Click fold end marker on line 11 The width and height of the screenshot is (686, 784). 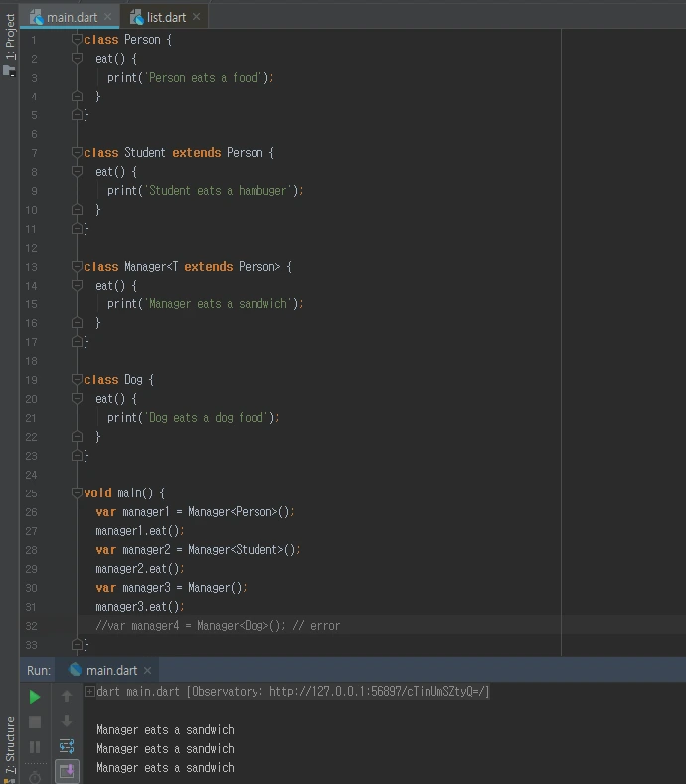coord(77,229)
